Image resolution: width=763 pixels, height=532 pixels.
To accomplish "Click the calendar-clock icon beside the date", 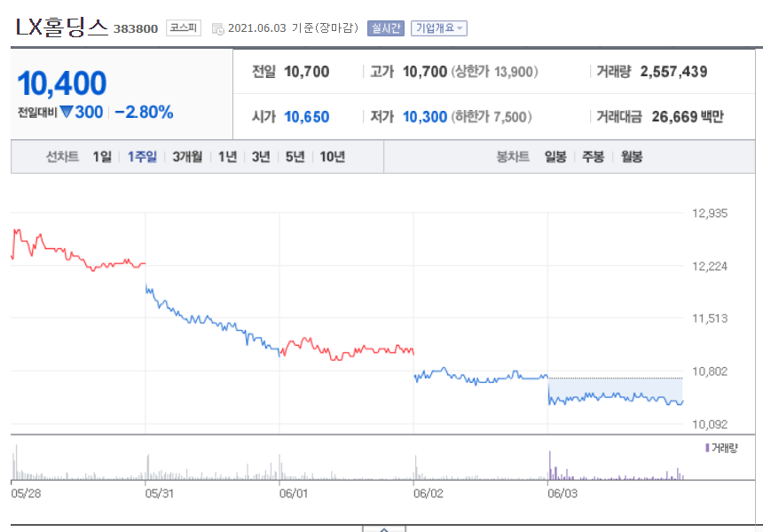I will 218,28.
